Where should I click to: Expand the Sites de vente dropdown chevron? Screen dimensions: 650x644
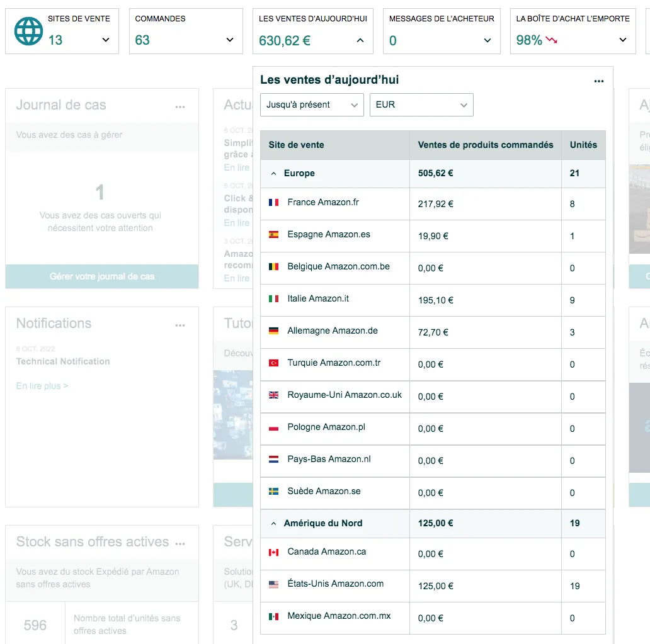(106, 40)
